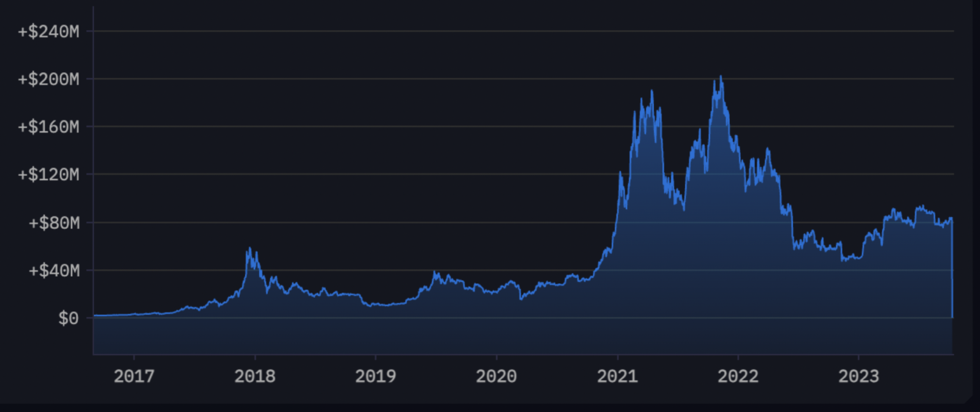
Task: Click the $0 y-axis label
Action: pyautogui.click(x=68, y=318)
